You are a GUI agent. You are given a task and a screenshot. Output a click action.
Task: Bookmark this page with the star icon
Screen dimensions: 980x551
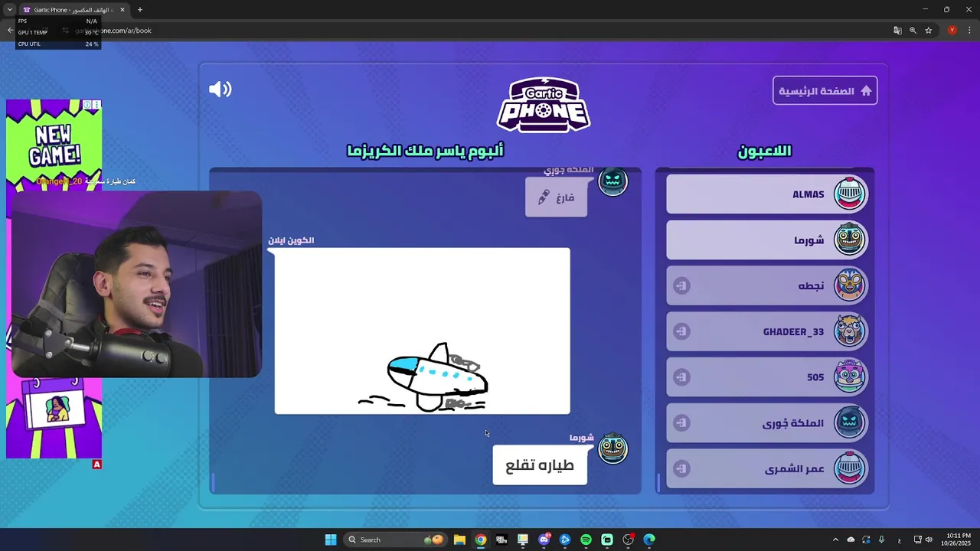tap(928, 31)
